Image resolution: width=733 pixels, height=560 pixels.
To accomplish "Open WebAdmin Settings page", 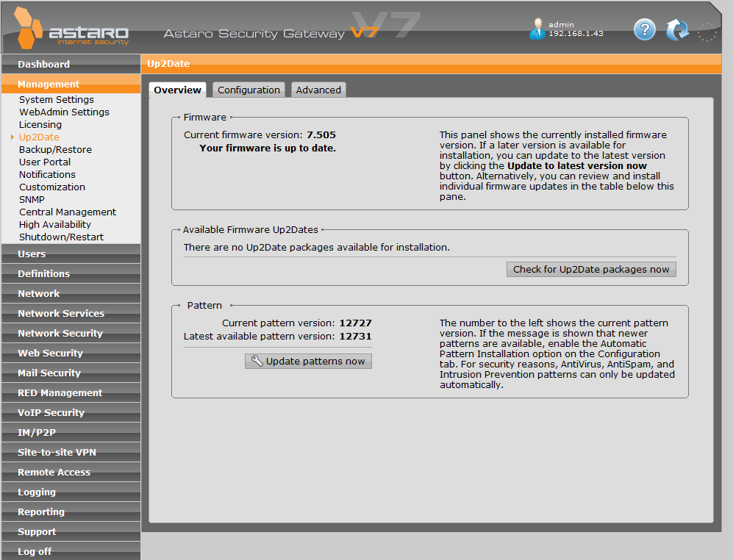I will [64, 112].
